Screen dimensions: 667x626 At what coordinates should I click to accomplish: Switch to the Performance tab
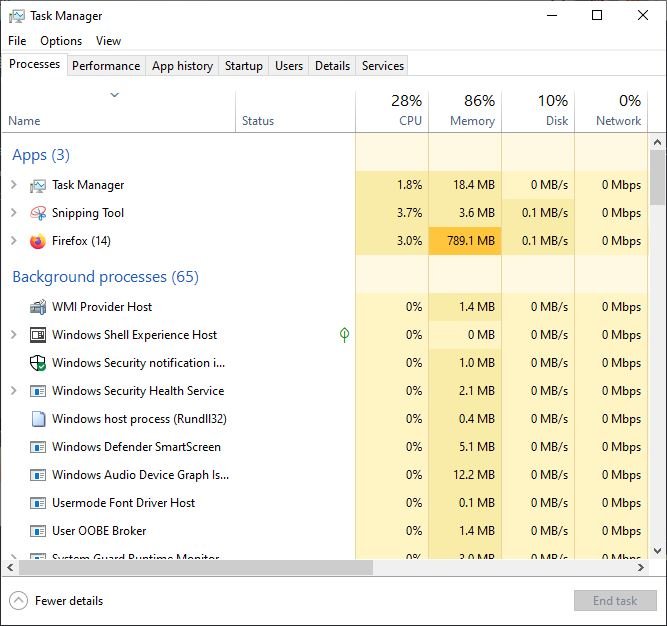(106, 66)
